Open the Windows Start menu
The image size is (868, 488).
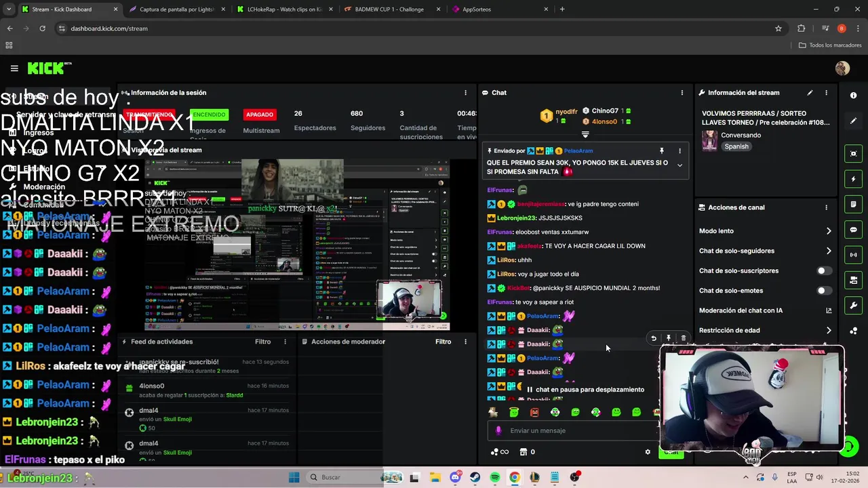click(x=294, y=477)
